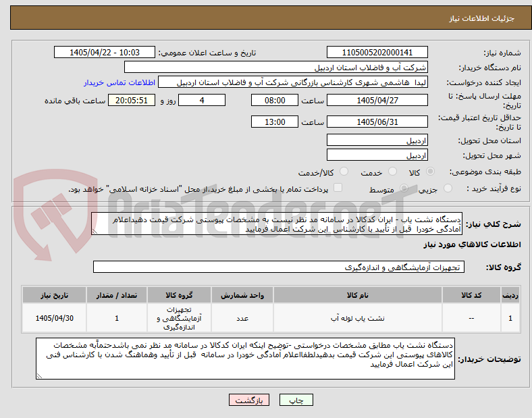The width and height of the screenshot is (532, 418).
Task: Click the چاپ print button
Action: [x=296, y=400]
